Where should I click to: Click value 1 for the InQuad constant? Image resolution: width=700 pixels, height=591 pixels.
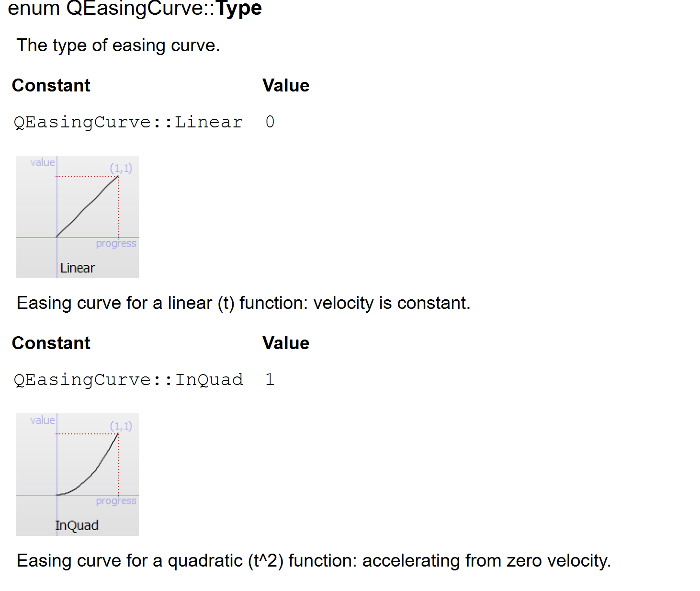[x=270, y=379]
